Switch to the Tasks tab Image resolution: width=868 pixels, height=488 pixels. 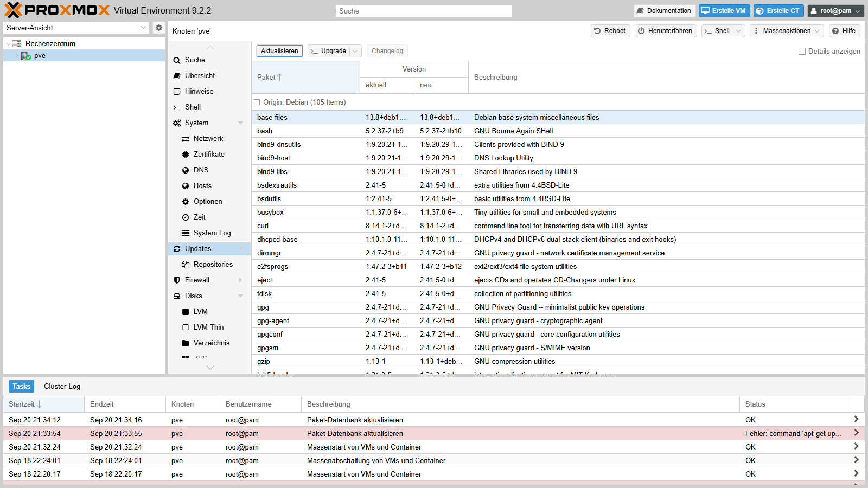pyautogui.click(x=21, y=387)
